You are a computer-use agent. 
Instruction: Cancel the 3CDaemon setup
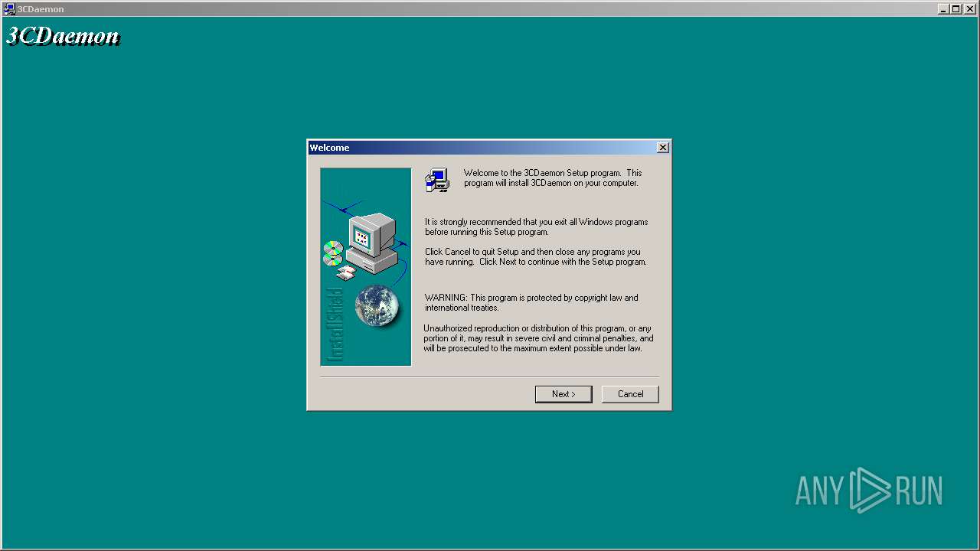coord(630,394)
